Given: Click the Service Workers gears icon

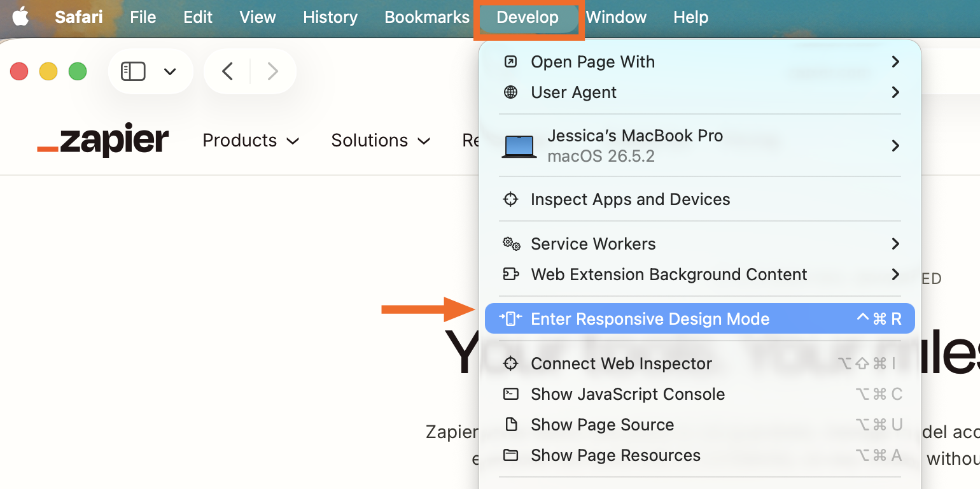Looking at the screenshot, I should [511, 244].
